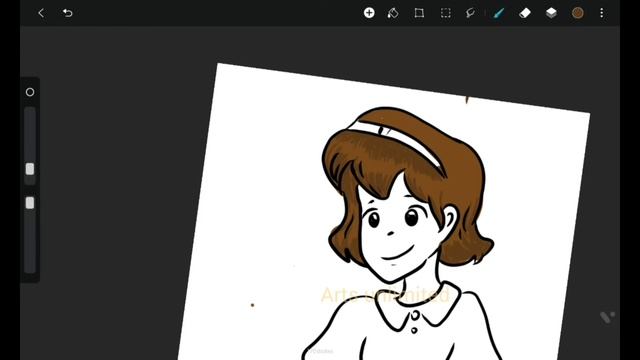The image size is (640, 360).
Task: Click the lower opacity slider handle
Action: (x=30, y=203)
